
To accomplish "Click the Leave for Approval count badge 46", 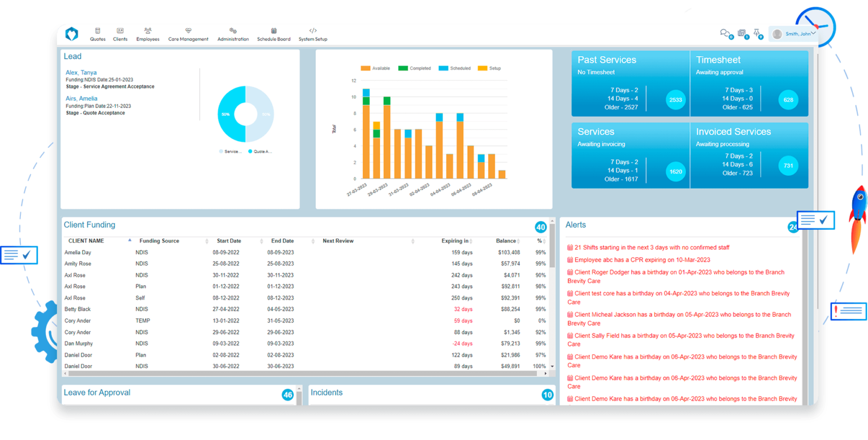I will (288, 396).
